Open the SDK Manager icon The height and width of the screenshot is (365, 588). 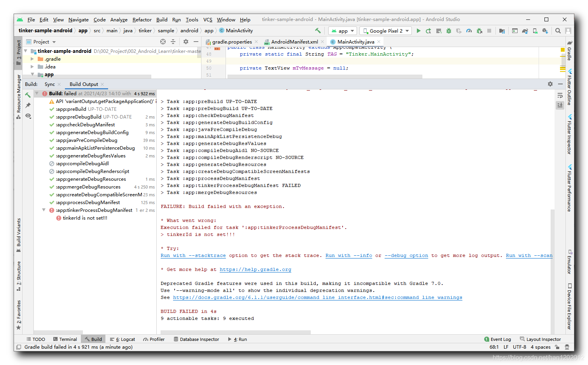[x=545, y=31]
